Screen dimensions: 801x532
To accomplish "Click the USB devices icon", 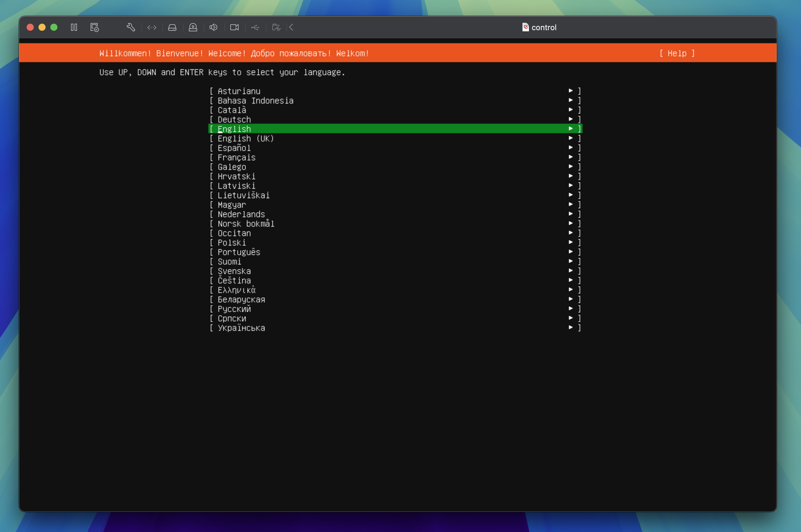I will [x=255, y=27].
